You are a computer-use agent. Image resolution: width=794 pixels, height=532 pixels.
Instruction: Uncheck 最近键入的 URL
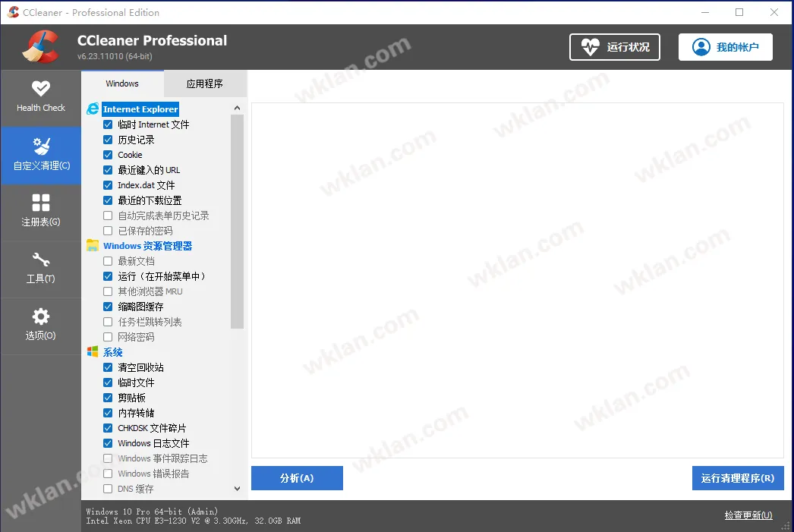(x=108, y=170)
